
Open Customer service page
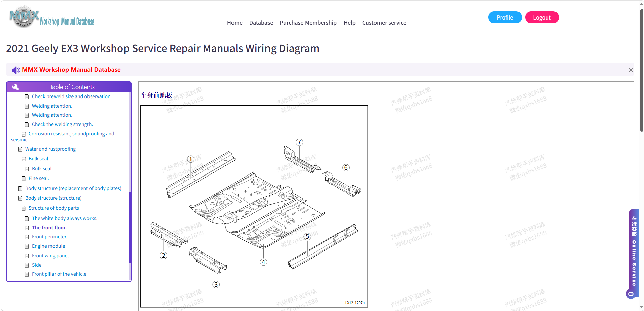384,23
